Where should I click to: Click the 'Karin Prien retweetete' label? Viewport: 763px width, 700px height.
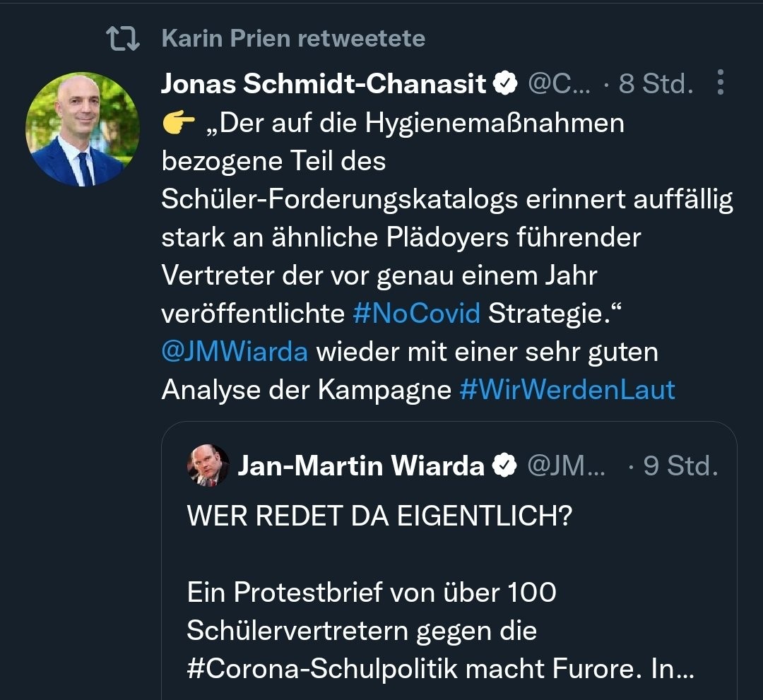293,38
